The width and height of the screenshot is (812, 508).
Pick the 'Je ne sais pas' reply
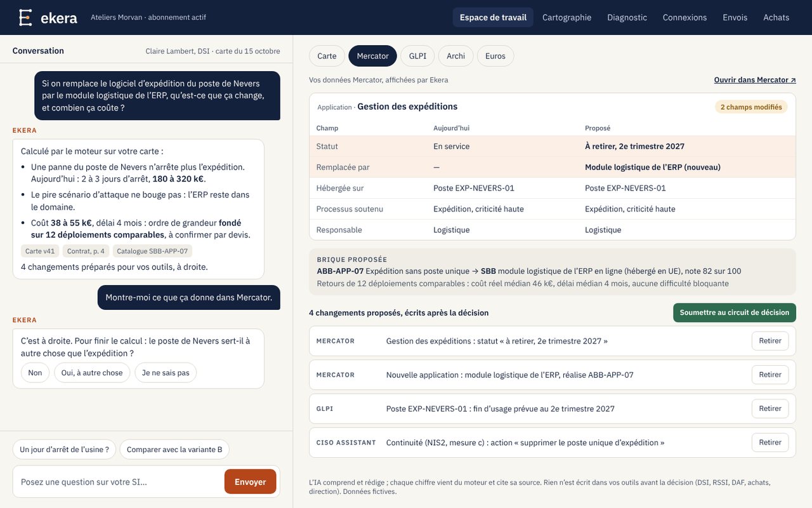166,373
